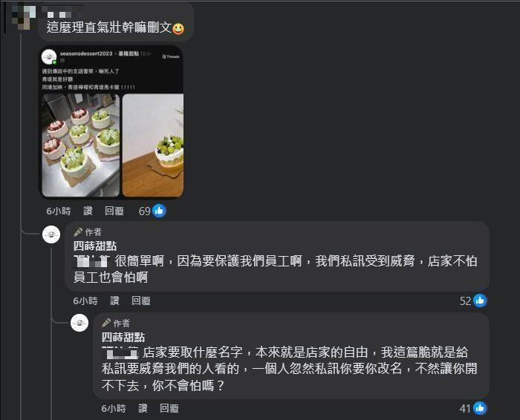520x420 pixels.
Task: Click the pixelated commenter profile picture
Action: coord(19,16)
